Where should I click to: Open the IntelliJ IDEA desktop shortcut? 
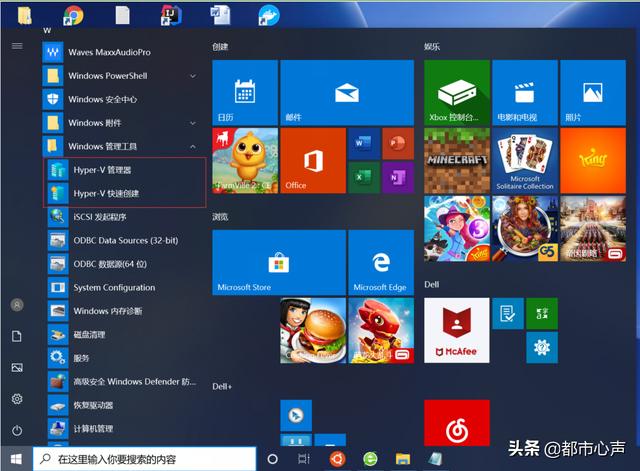click(171, 16)
